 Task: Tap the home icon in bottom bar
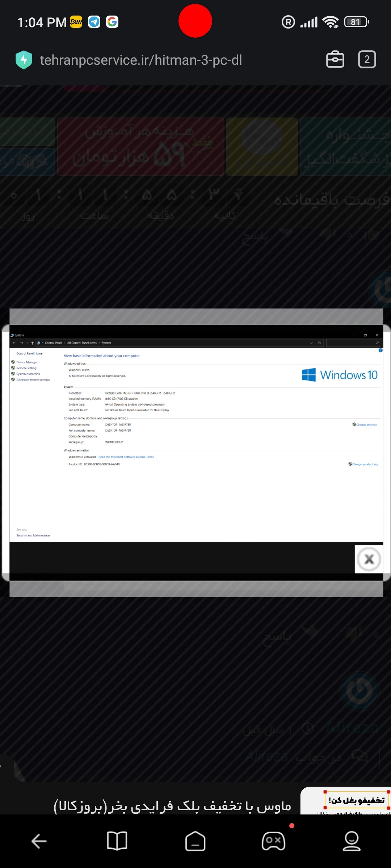click(x=195, y=841)
